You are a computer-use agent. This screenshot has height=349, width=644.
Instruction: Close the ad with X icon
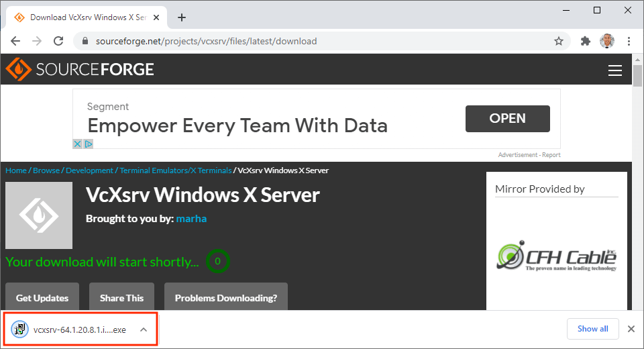[x=77, y=144]
